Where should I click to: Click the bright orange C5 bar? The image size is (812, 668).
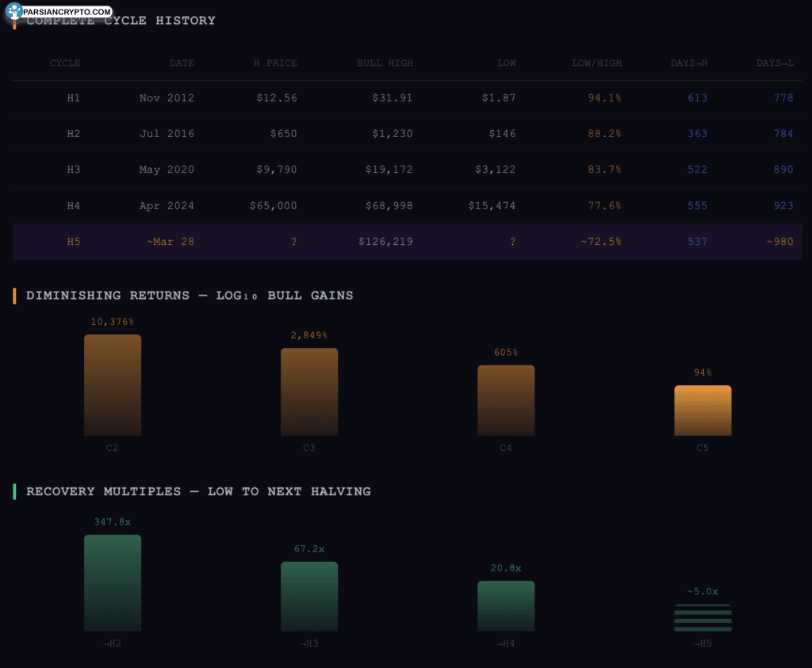(x=703, y=410)
